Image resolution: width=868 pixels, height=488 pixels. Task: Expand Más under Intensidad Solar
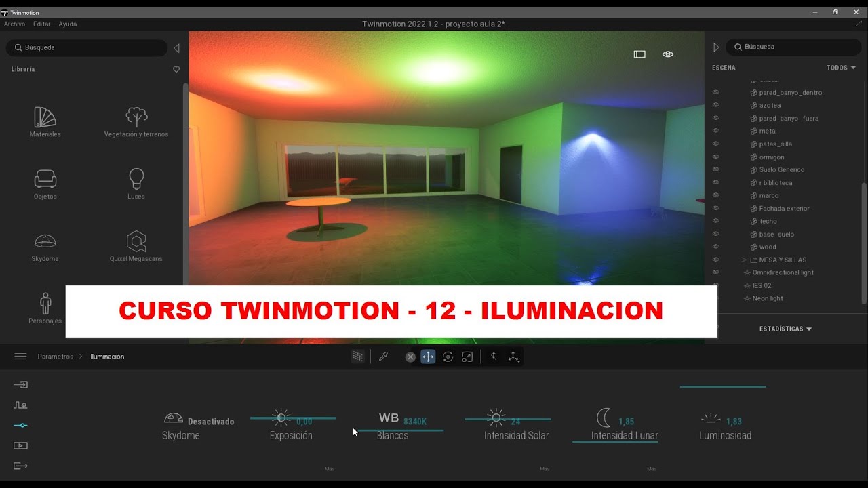[545, 469]
